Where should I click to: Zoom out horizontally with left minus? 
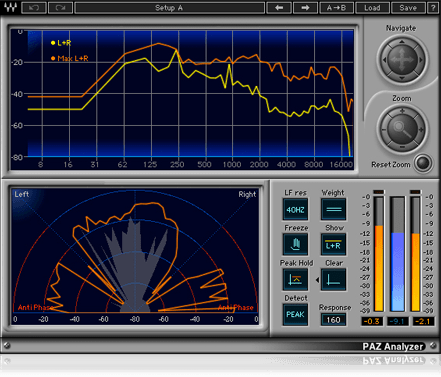click(x=384, y=129)
